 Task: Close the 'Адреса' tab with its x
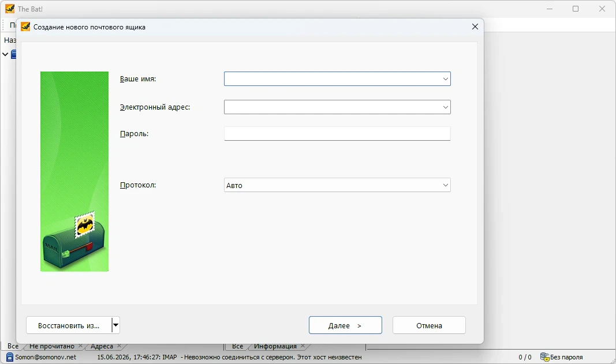119,346
